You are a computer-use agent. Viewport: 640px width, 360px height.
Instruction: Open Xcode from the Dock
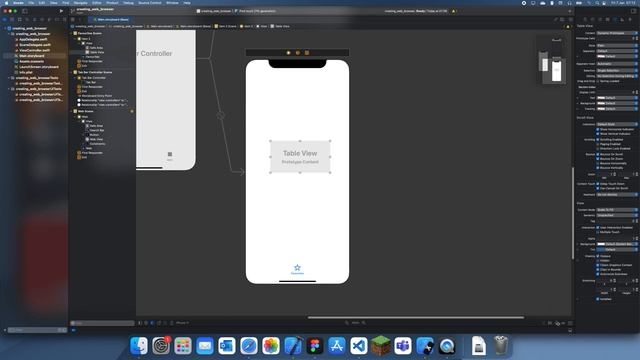point(293,346)
